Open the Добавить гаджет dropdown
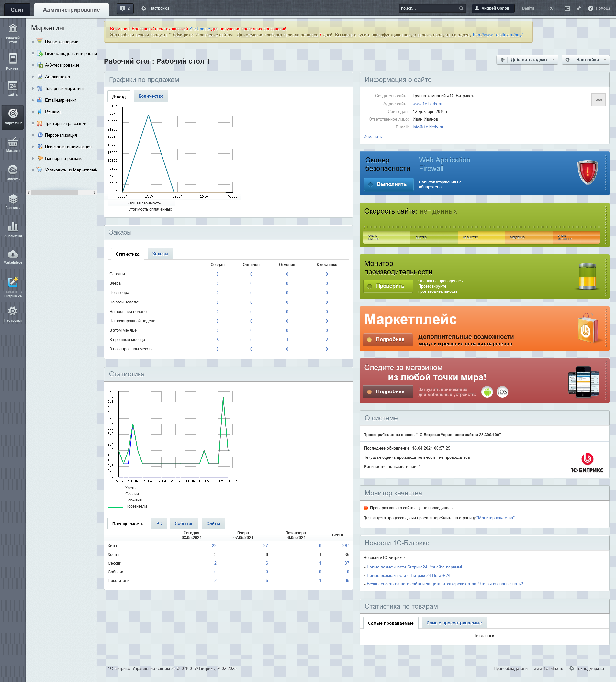616x682 pixels. [527, 60]
